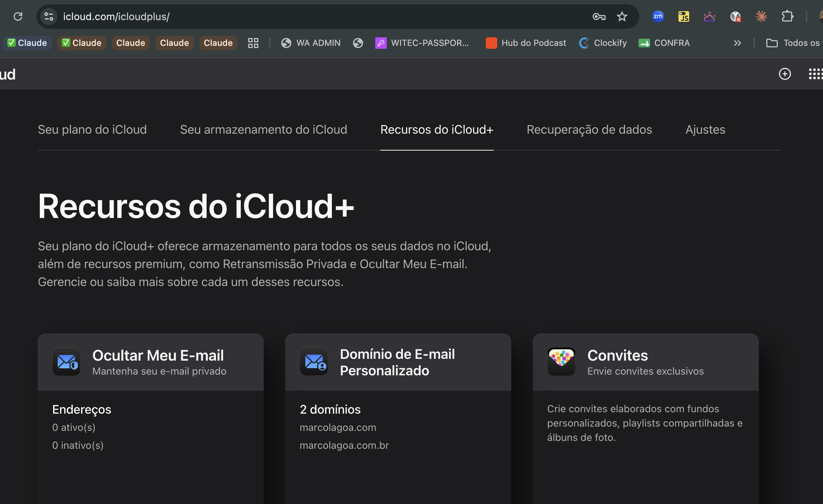Switch to Seu plano do iCloud tab
The width and height of the screenshot is (823, 504).
click(92, 129)
